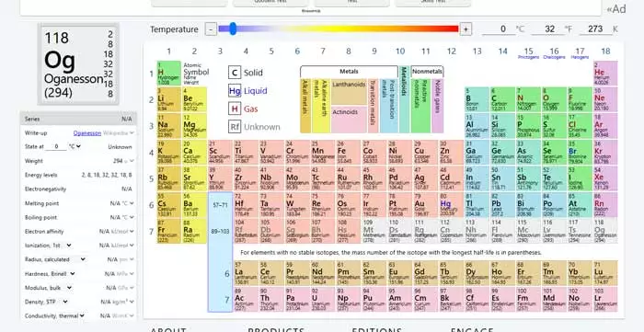Click the Hydrogen element tile
Image resolution: width=644 pixels, height=332 pixels.
[x=168, y=73]
